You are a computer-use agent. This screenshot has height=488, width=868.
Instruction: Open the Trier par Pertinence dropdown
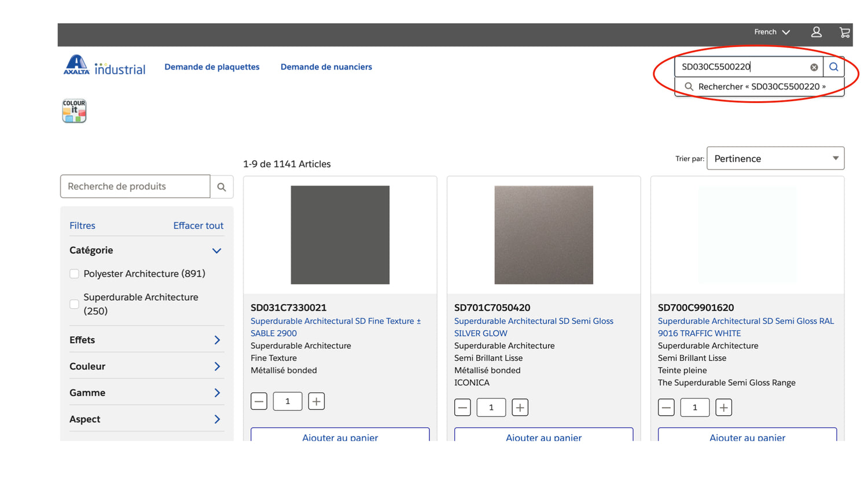pyautogui.click(x=775, y=158)
